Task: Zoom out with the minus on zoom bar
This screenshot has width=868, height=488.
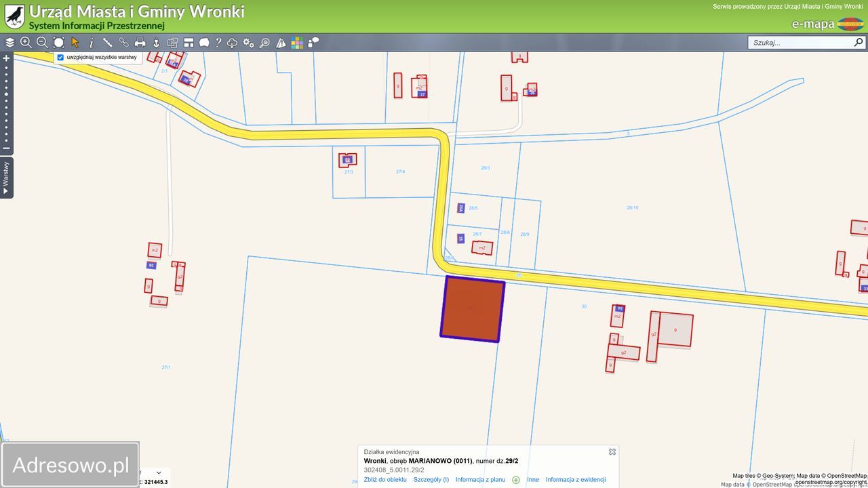Action: pos(7,148)
